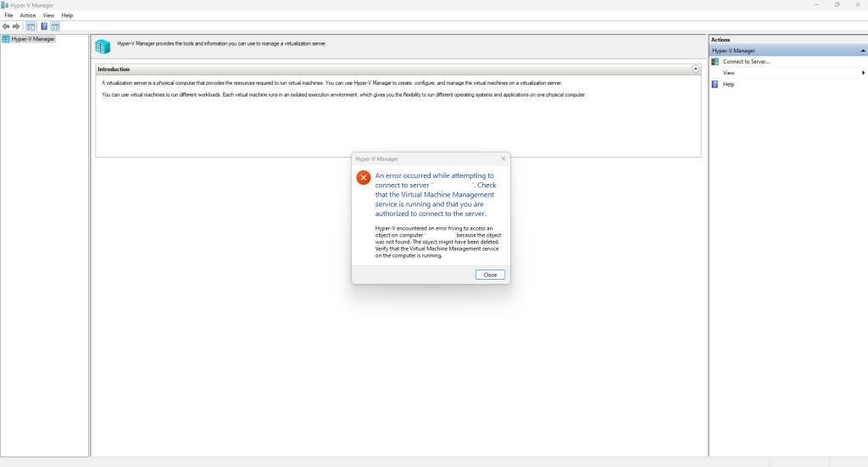The height and width of the screenshot is (467, 868).
Task: Toggle the console tree pane toolbar icon
Action: tap(31, 26)
